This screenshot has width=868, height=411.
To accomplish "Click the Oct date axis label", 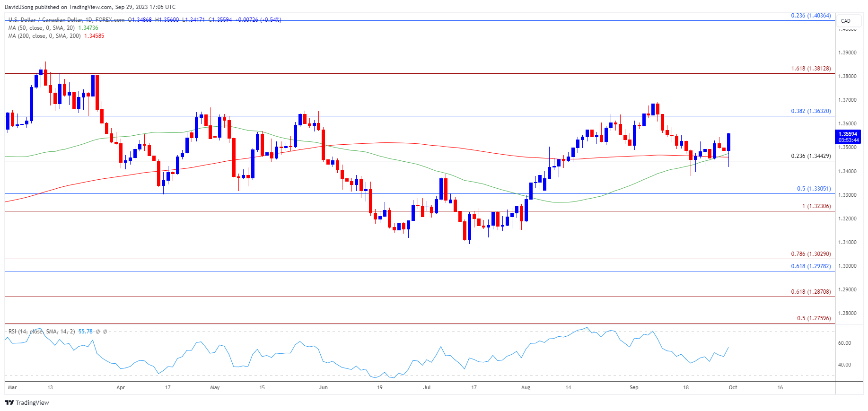I will [x=733, y=387].
